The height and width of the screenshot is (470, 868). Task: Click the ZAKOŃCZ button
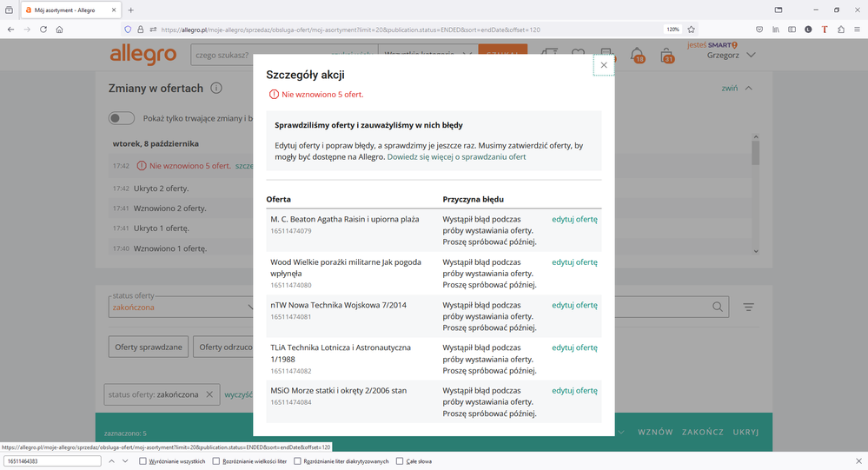(703, 432)
